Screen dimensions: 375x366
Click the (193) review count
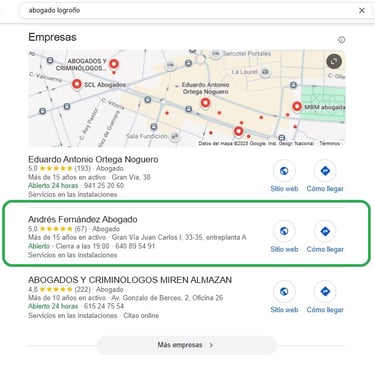[x=82, y=168]
